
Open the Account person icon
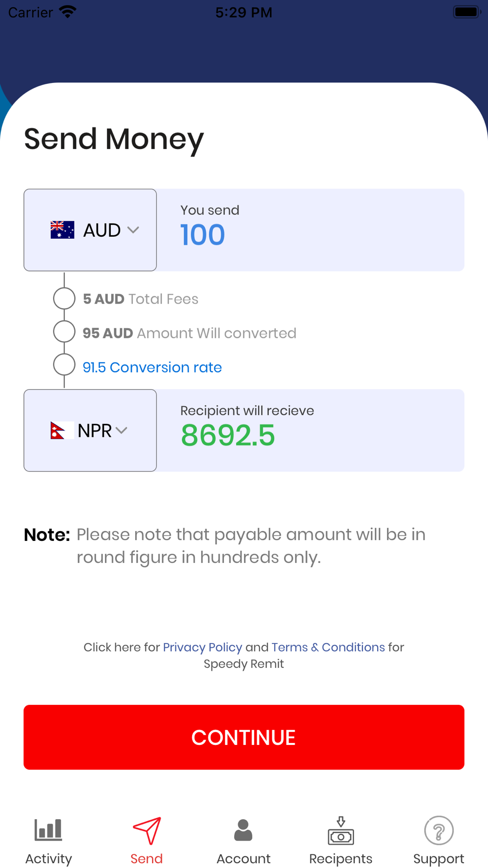[243, 830]
